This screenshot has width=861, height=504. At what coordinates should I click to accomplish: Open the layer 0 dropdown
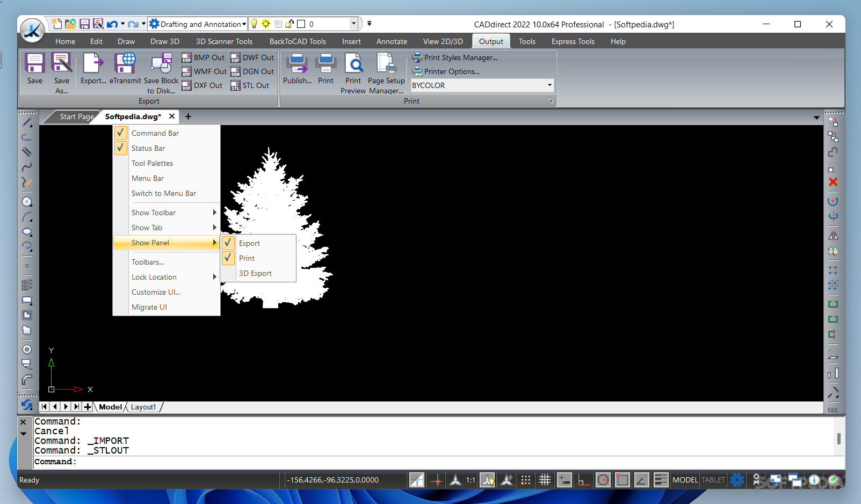coord(353,24)
